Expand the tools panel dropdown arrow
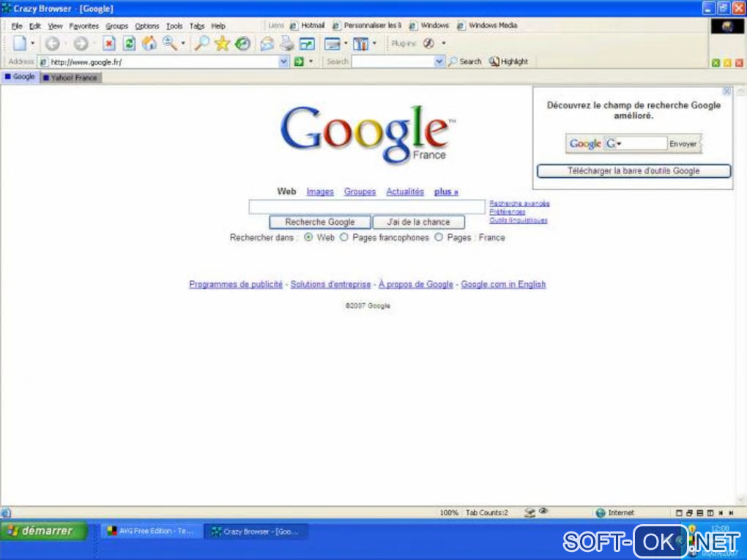Image resolution: width=747 pixels, height=560 pixels. coord(374,43)
